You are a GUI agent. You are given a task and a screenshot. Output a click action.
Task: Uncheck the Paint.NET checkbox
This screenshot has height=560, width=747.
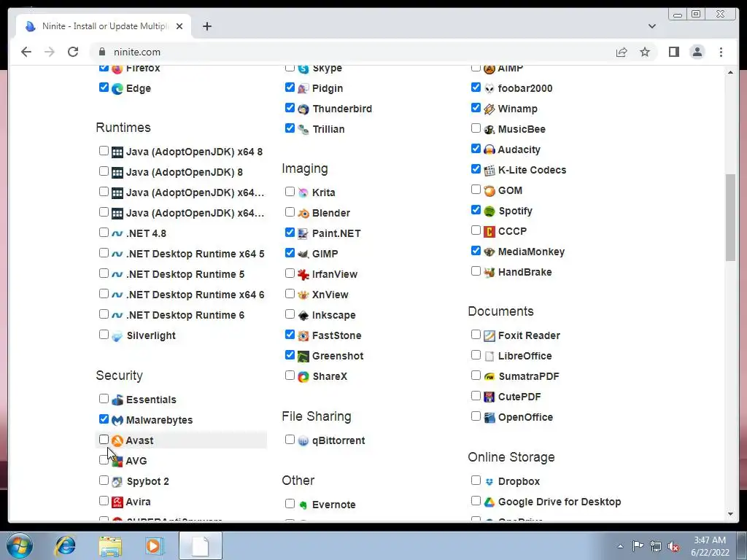pos(290,233)
